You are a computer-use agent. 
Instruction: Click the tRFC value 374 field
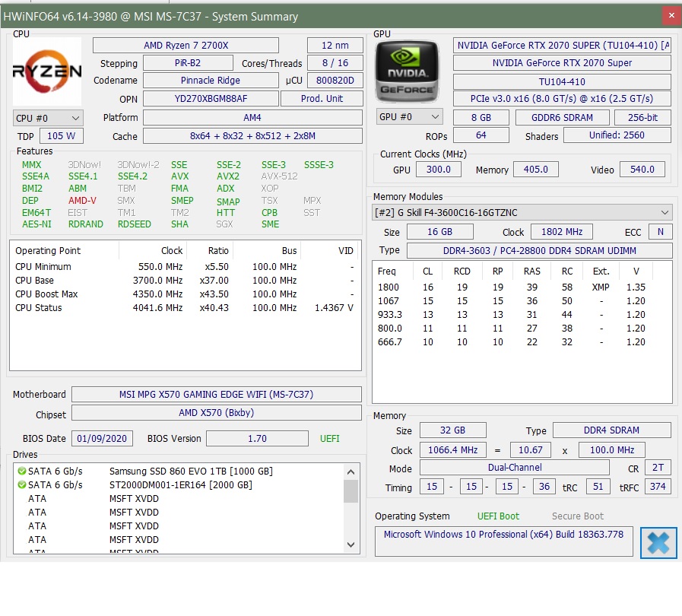[x=658, y=487]
